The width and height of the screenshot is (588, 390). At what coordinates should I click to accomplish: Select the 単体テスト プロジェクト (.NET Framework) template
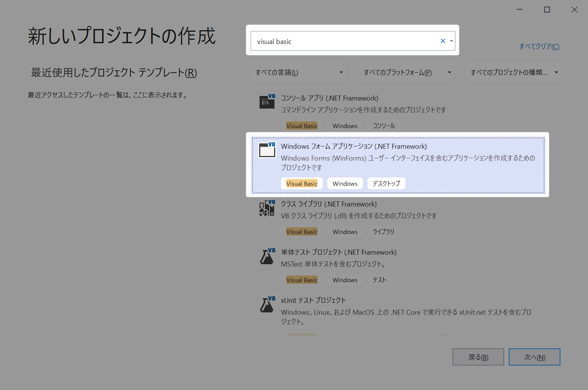[399, 266]
